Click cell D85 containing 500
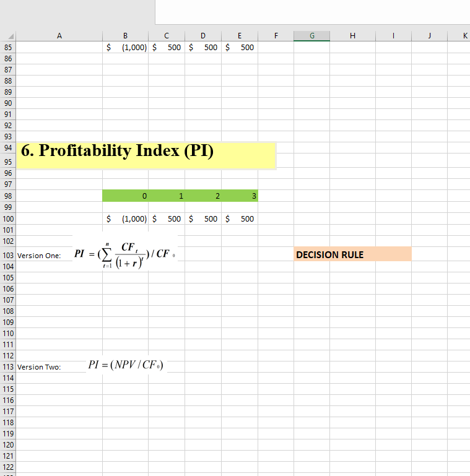Viewport: 470px width, 476px height. click(203, 48)
